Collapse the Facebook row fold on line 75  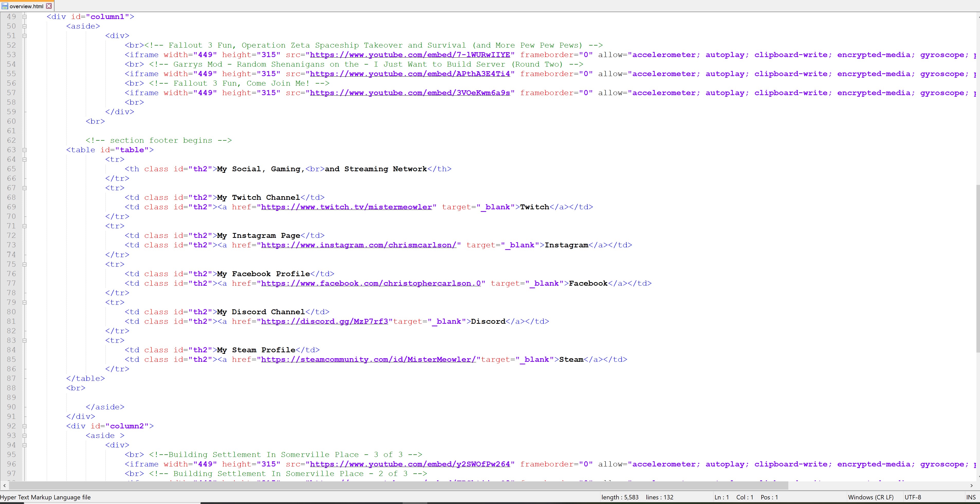(24, 264)
